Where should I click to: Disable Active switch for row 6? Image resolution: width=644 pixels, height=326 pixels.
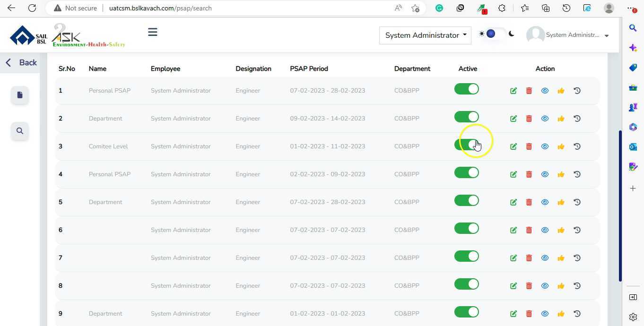click(466, 229)
